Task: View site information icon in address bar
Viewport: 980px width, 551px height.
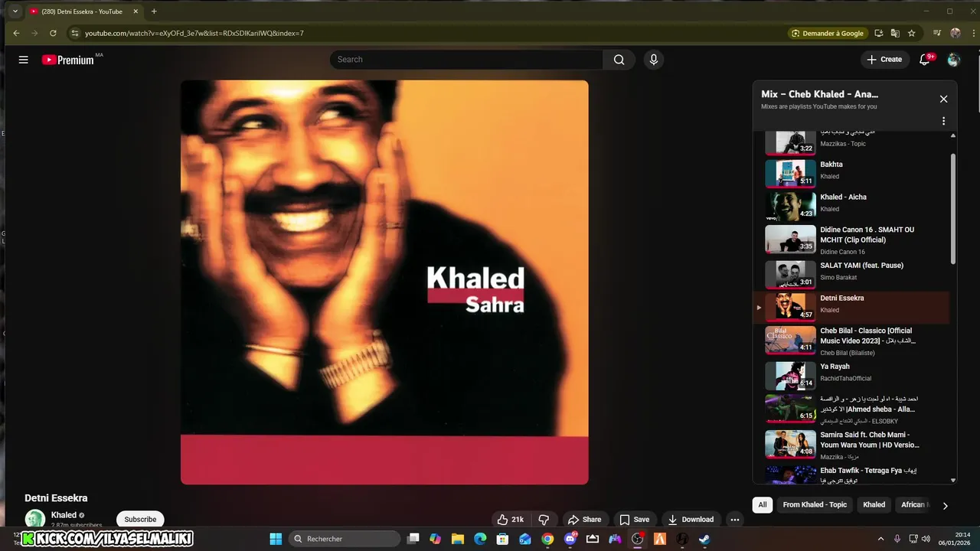Action: pyautogui.click(x=74, y=33)
